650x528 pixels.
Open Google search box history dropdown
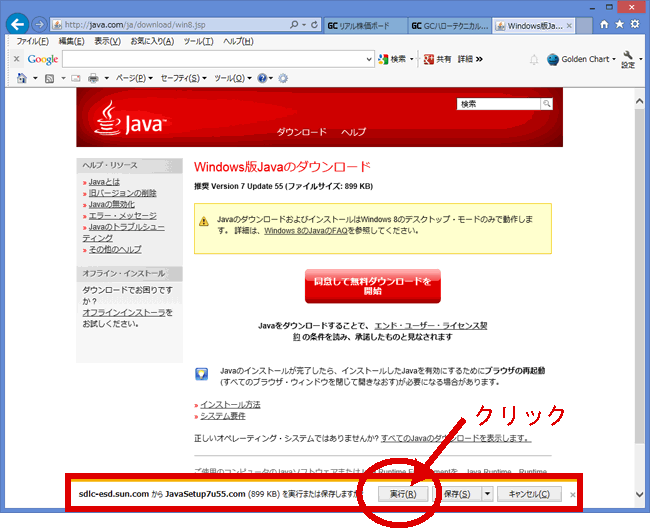tap(369, 59)
